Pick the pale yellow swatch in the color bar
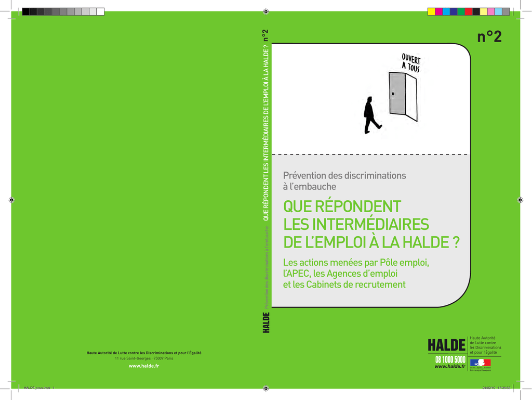This screenshot has width=532, height=400. [x=484, y=11]
